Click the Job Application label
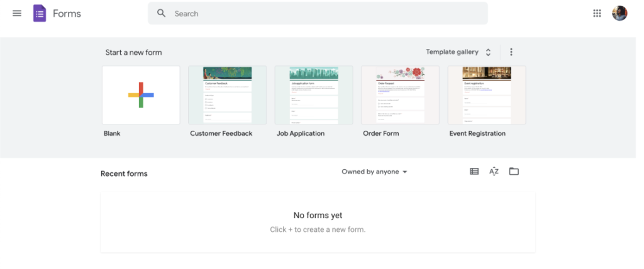This screenshot has width=644, height=269. point(300,133)
